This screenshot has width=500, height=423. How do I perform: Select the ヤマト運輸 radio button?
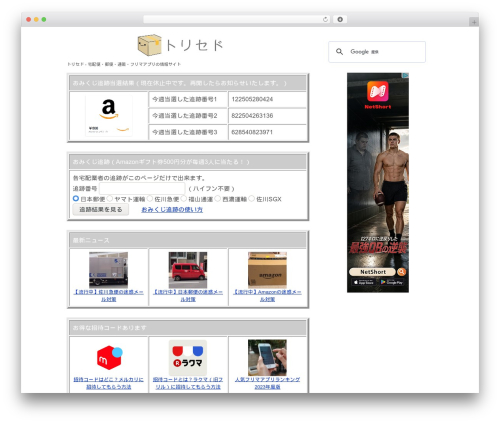[x=110, y=199]
